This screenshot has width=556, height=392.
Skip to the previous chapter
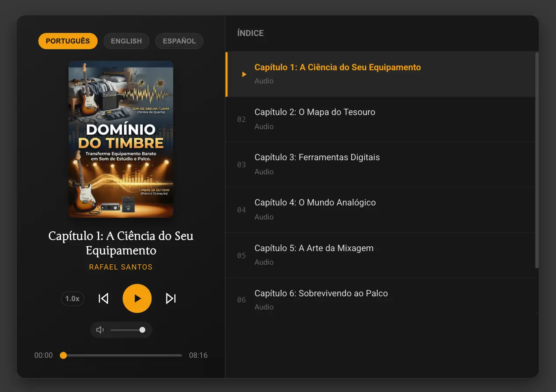[103, 298]
